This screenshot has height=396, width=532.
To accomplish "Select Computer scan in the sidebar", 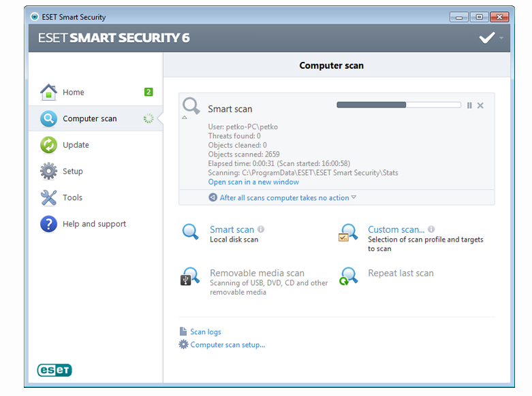I will click(x=95, y=118).
